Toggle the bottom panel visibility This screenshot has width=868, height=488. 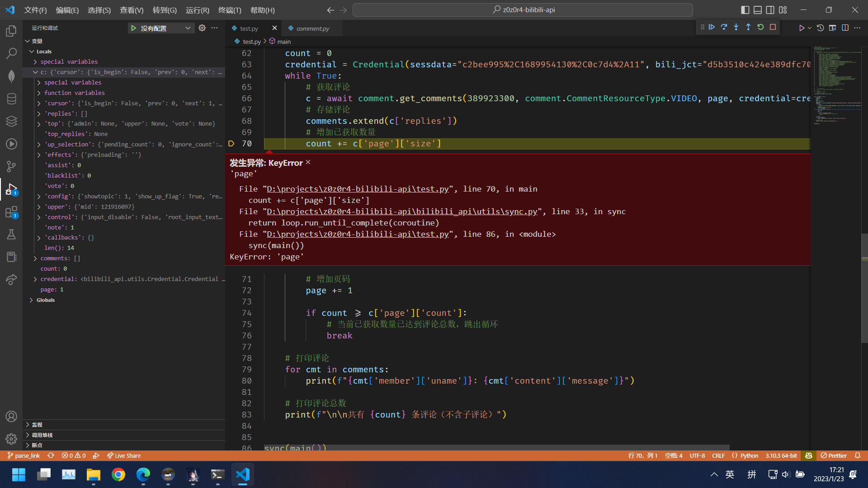tap(757, 9)
